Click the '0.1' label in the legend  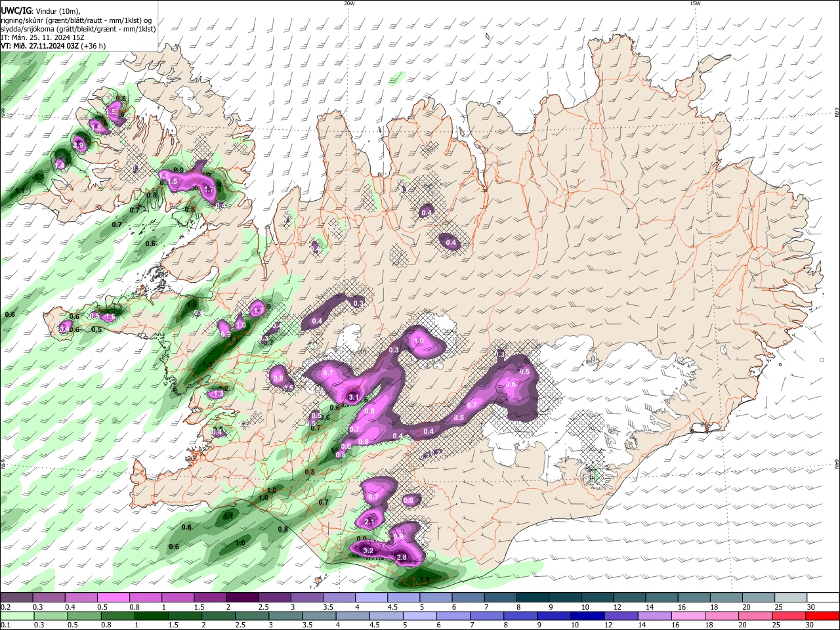coord(5,625)
